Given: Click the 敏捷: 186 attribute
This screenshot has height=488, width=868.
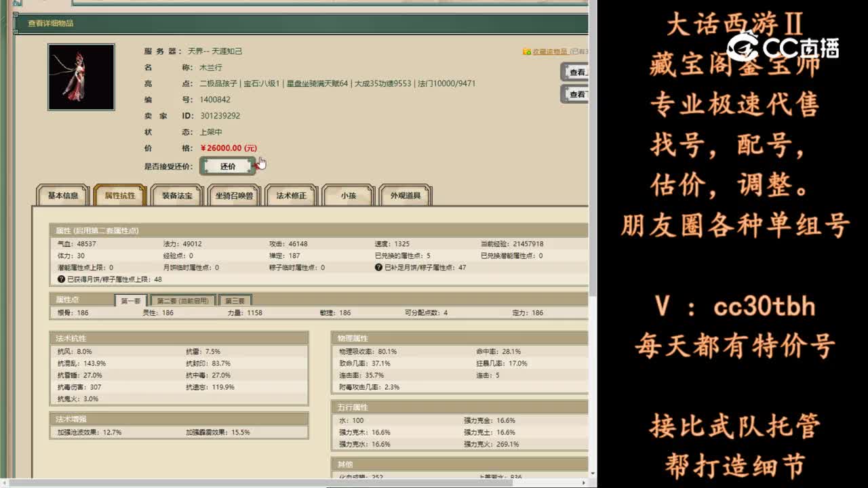Looking at the screenshot, I should point(336,313).
